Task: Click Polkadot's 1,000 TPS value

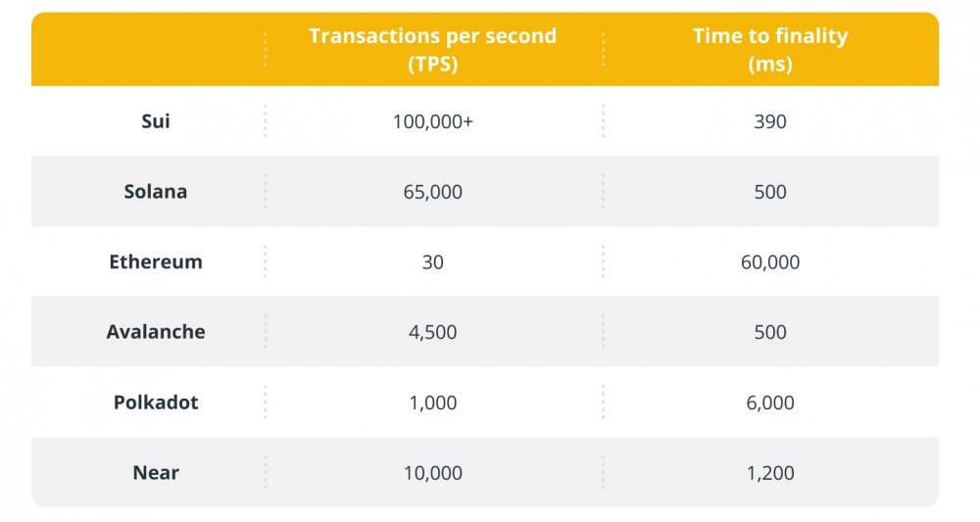Action: tap(432, 403)
